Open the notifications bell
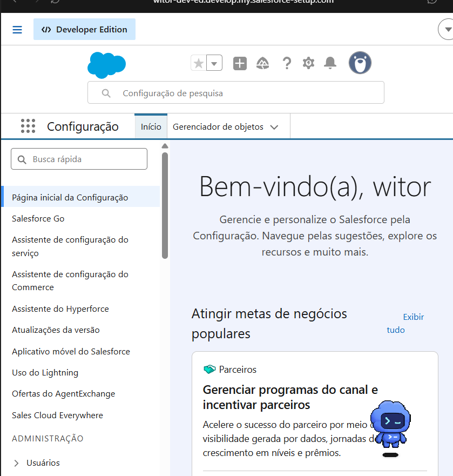Image resolution: width=453 pixels, height=476 pixels. click(x=330, y=63)
